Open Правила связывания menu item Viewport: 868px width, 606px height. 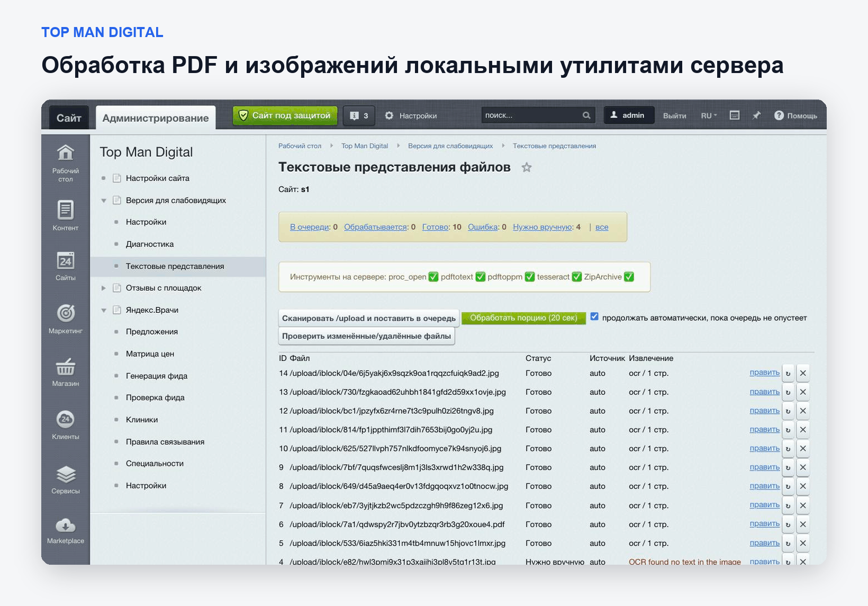165,442
